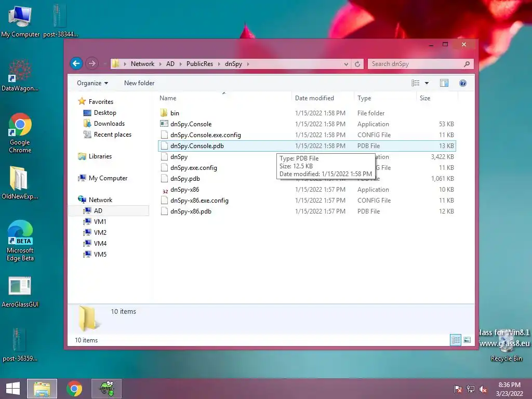Open My Computer desktop icon
Image resolution: width=532 pixels, height=399 pixels.
(20, 21)
